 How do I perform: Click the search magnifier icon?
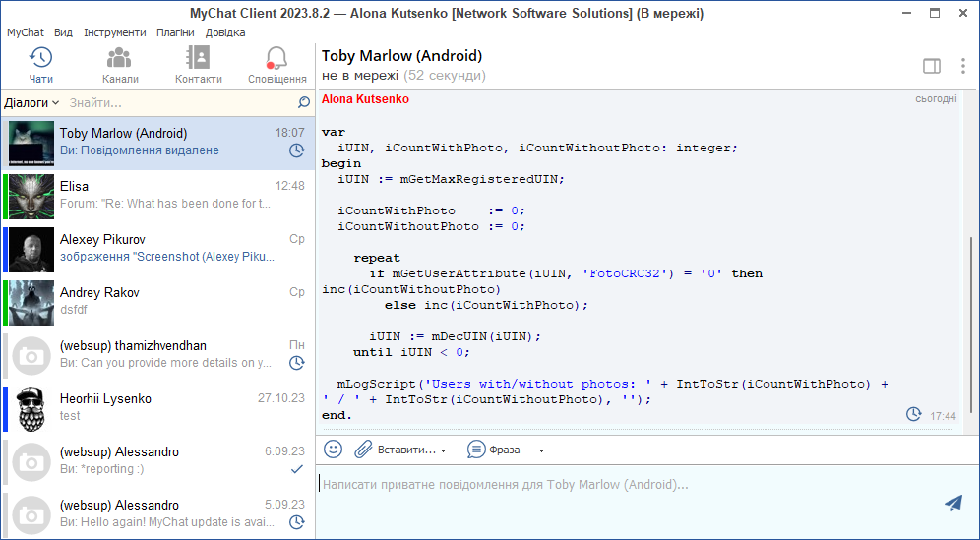click(x=303, y=102)
